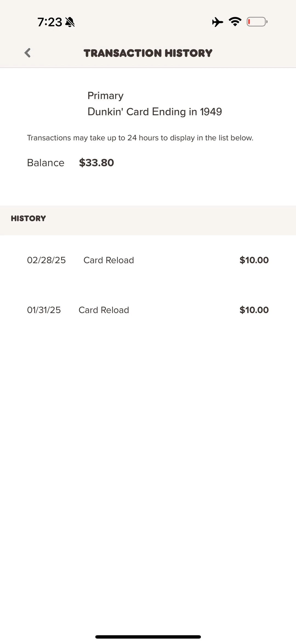The width and height of the screenshot is (296, 644).
Task: Click the airplane mode status icon
Action: point(218,22)
